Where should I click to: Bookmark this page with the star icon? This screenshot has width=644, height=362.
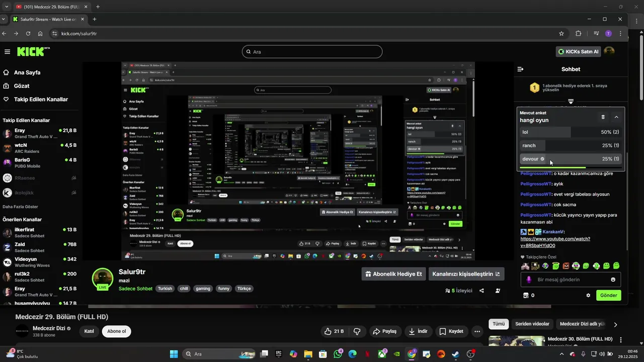(561, 34)
